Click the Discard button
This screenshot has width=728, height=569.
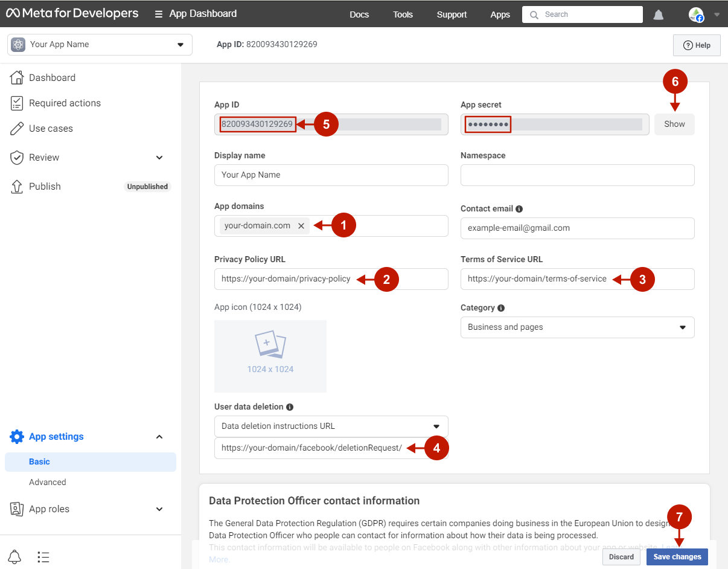621,557
